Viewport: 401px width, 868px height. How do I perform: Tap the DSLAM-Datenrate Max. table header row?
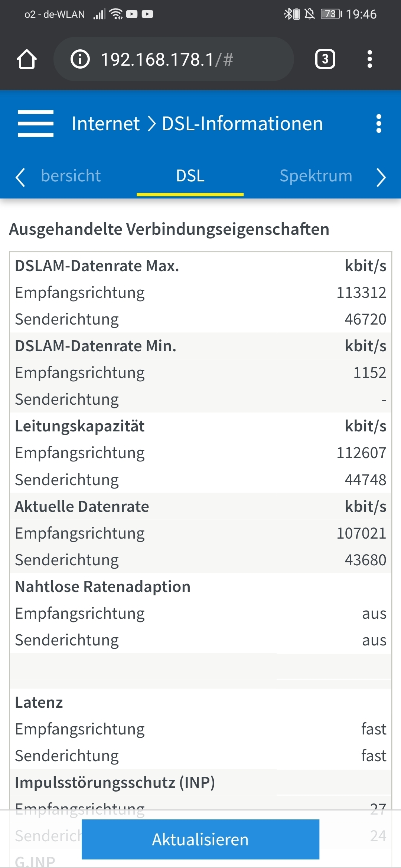click(x=200, y=266)
